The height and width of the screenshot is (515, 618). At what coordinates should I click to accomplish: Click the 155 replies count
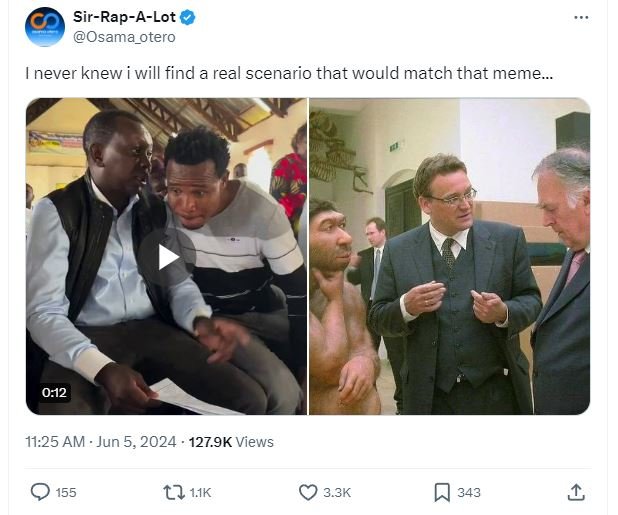[66, 492]
